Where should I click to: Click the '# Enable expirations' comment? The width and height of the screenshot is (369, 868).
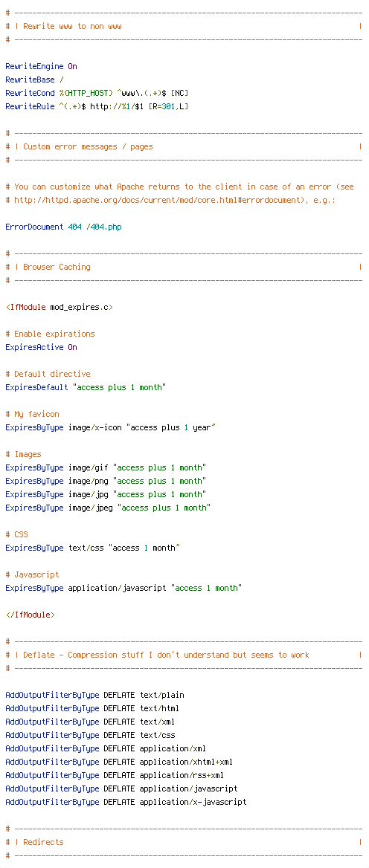[51, 334]
